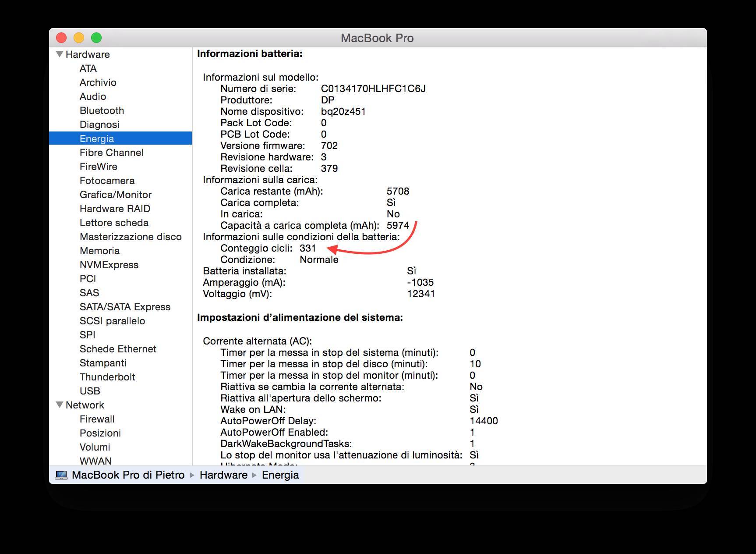756x554 pixels.
Task: Select PCI in the sidebar
Action: coord(88,279)
